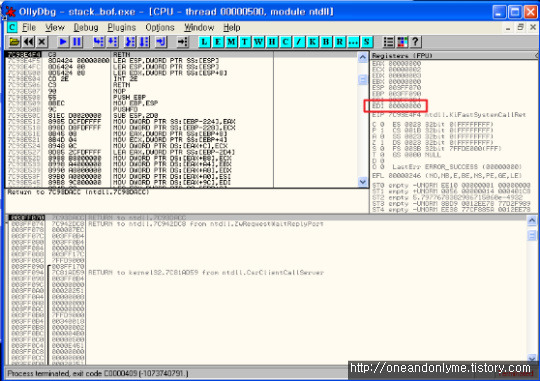Show Threads window with T button
Image resolution: width=540 pixels, height=381 pixels.
click(x=245, y=42)
